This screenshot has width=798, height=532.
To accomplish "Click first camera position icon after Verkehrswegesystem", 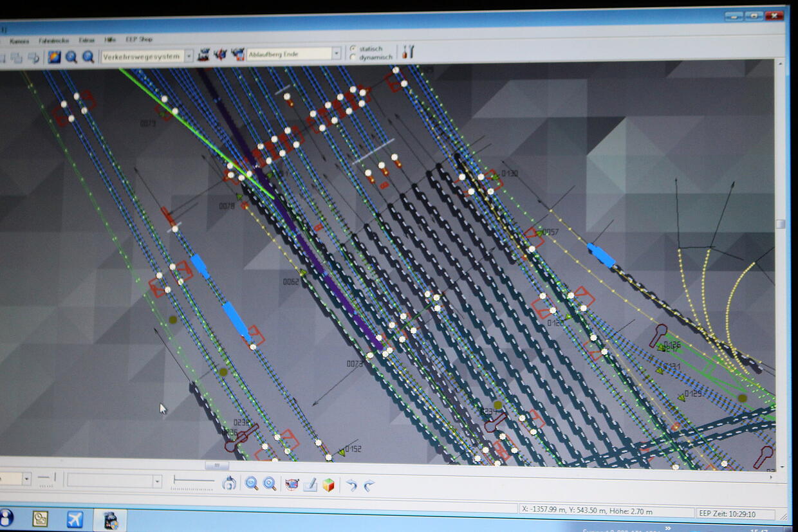I will point(203,55).
